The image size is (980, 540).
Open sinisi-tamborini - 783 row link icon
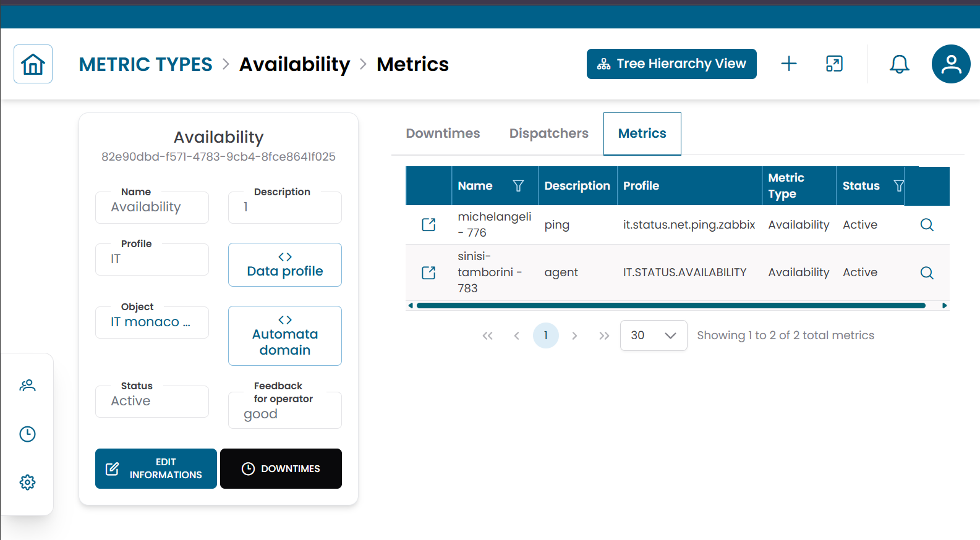tap(428, 272)
